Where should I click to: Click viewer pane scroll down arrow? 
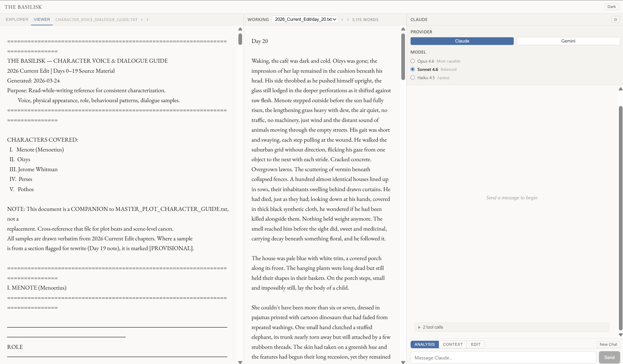pyautogui.click(x=240, y=362)
